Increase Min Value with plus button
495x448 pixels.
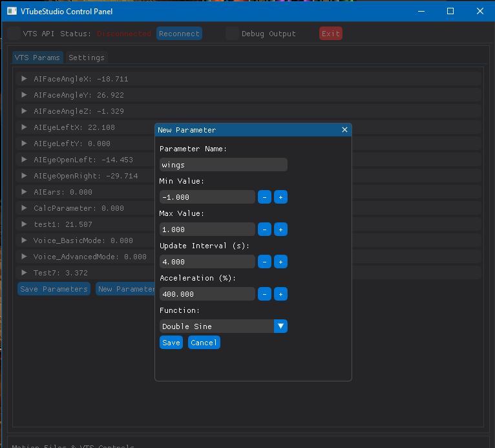[x=280, y=197]
